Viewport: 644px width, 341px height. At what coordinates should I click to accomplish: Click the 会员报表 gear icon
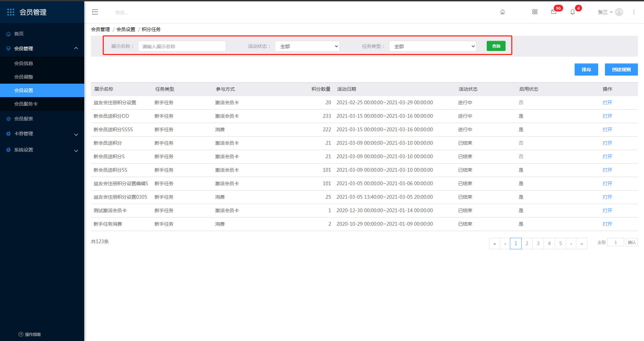click(x=8, y=119)
